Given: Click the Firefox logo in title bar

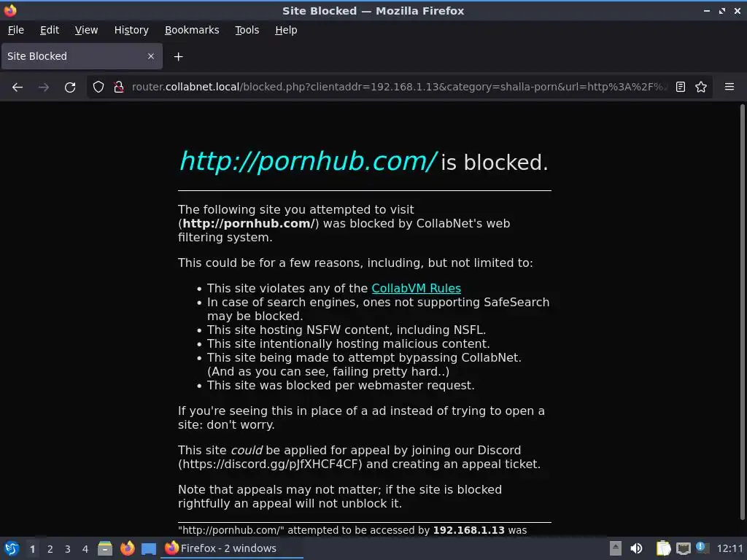Looking at the screenshot, I should click(x=10, y=10).
